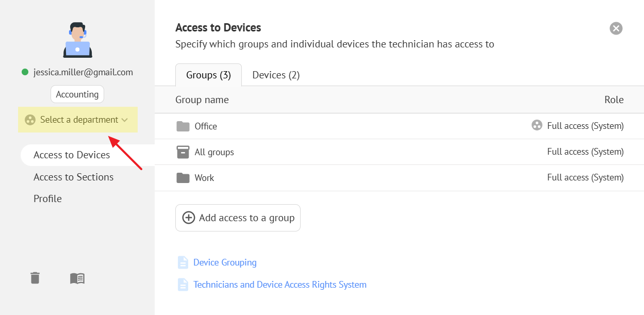
Task: Click the department icon beside Office role
Action: (x=537, y=125)
